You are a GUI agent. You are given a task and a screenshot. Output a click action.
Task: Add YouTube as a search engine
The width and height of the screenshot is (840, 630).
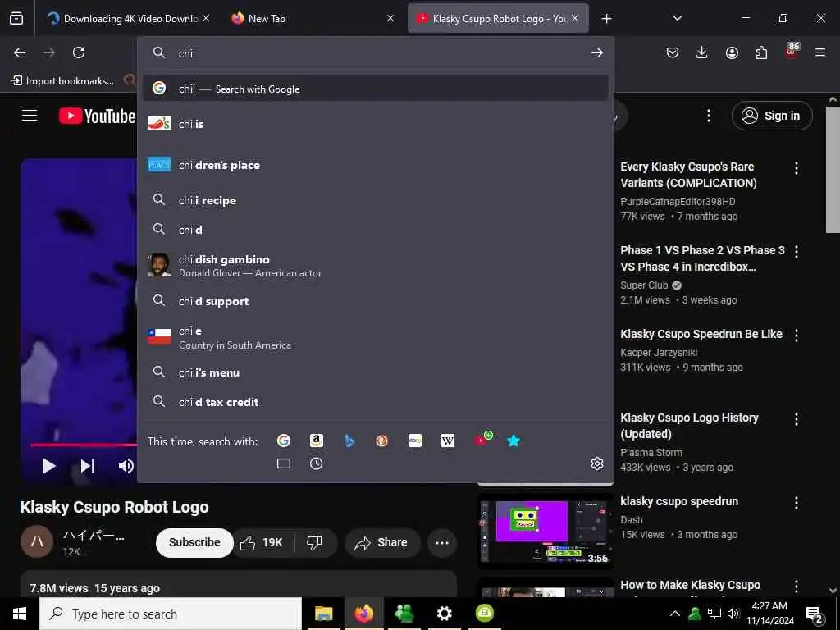tap(482, 440)
